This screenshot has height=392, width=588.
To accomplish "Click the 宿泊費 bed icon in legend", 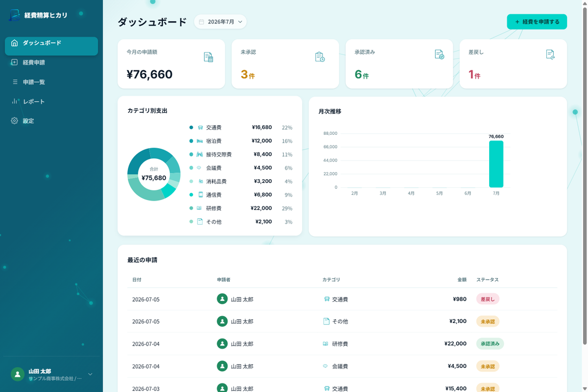I will pyautogui.click(x=200, y=141).
